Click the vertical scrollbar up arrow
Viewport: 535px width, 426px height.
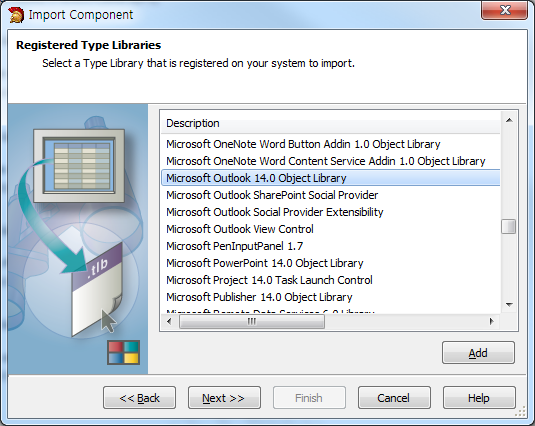[509, 120]
